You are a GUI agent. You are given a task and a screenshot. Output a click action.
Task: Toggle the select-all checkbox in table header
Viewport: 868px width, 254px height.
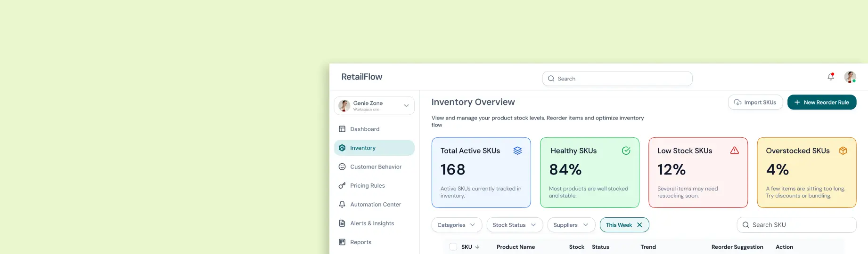[x=453, y=246]
